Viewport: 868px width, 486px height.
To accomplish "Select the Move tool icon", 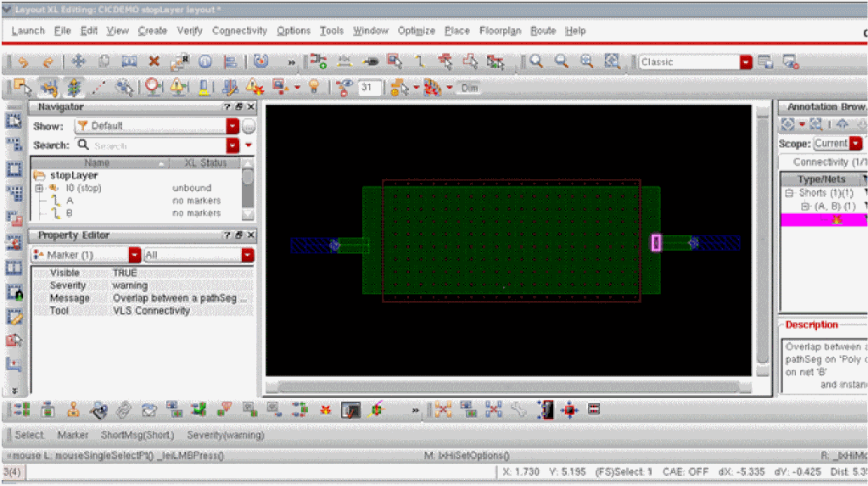I will pos(78,62).
